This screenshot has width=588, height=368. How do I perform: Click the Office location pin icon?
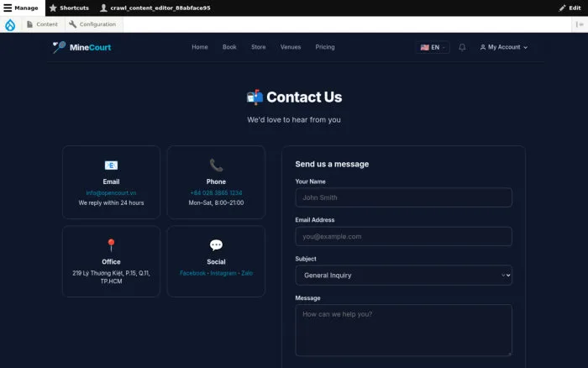[x=111, y=245]
